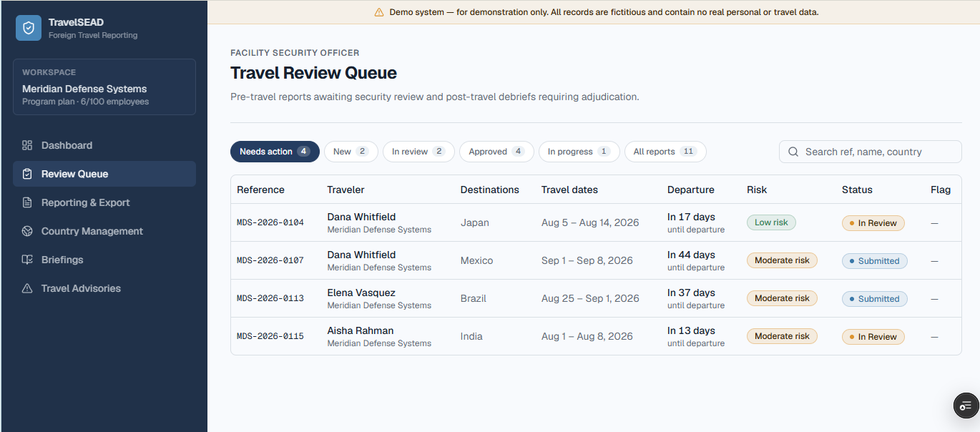Open report MDS-2026-0115
This screenshot has height=432, width=980.
click(270, 336)
